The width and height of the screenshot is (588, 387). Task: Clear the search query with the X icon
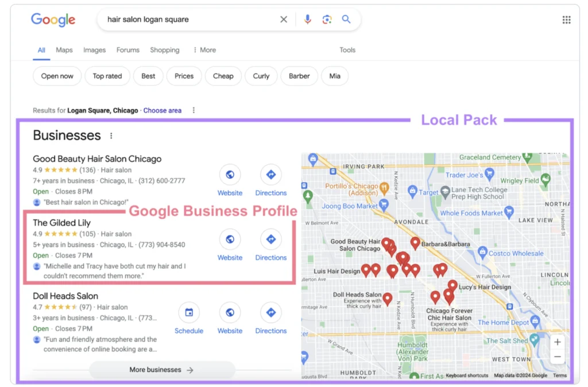(x=284, y=19)
